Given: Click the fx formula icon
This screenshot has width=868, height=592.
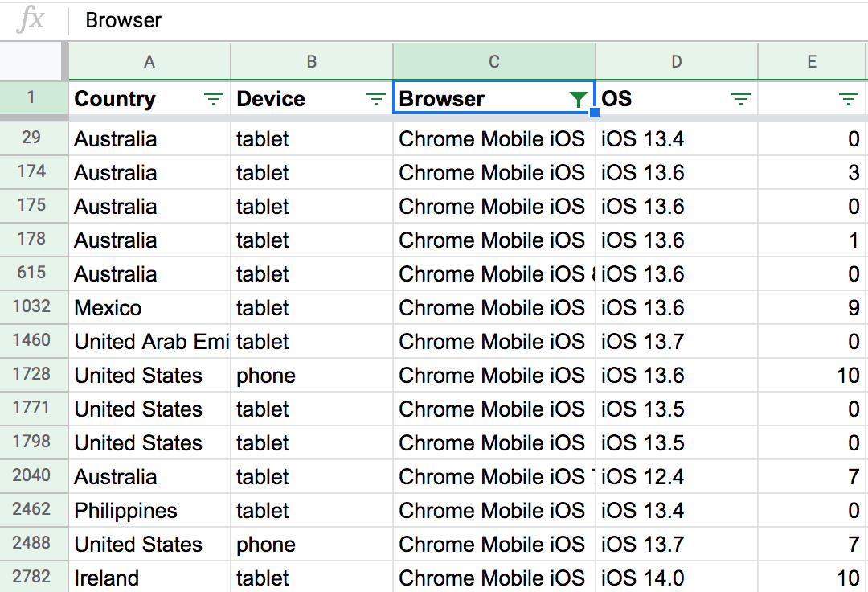Looking at the screenshot, I should [31, 20].
